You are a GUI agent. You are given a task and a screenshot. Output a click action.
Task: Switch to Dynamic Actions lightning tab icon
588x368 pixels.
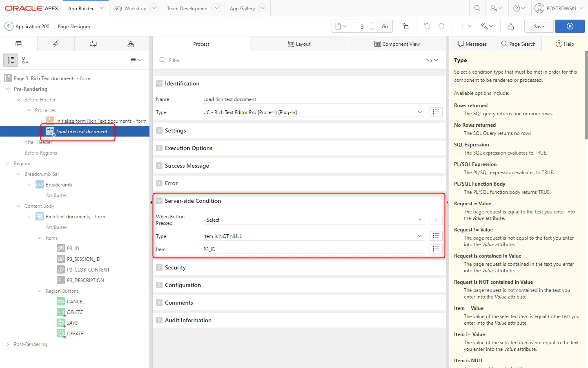(56, 44)
